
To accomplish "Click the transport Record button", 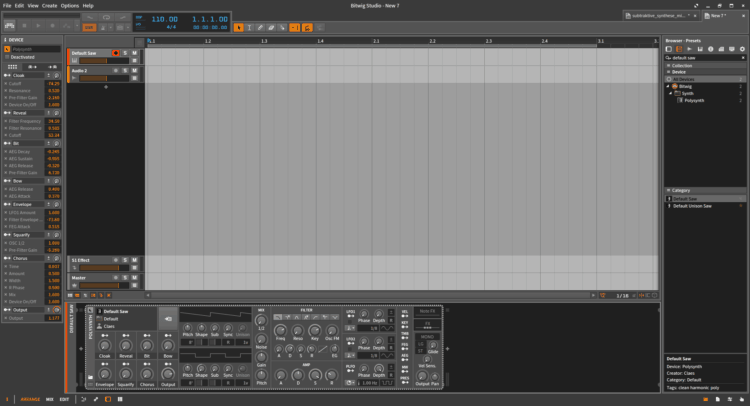I will tap(53, 26).
